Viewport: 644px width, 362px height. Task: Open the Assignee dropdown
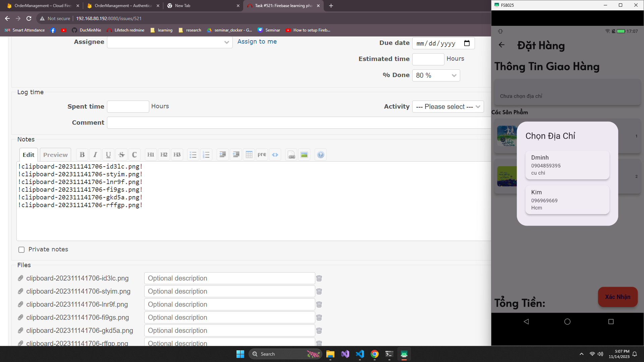[170, 42]
